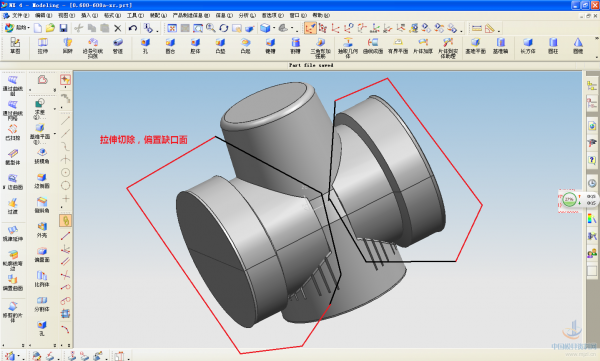Select the Shell (外壳) tool
The height and width of the screenshot is (361, 600).
[42, 230]
